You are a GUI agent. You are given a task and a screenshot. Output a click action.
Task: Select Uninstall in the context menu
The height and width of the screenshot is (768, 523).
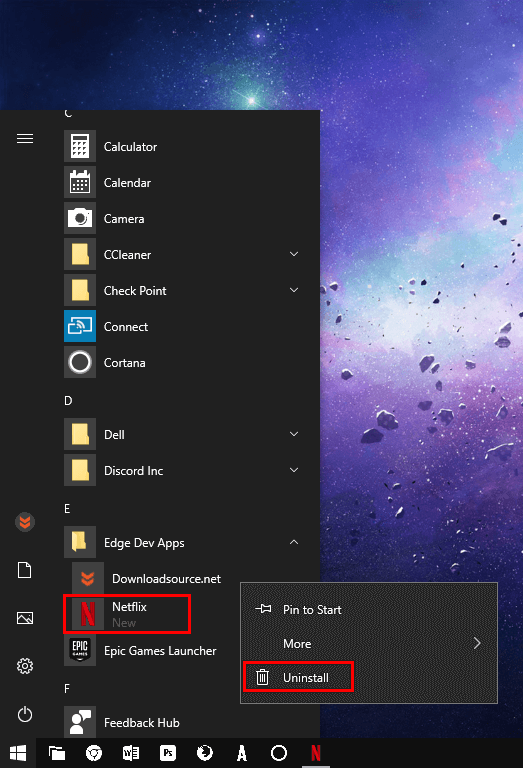click(369, 677)
